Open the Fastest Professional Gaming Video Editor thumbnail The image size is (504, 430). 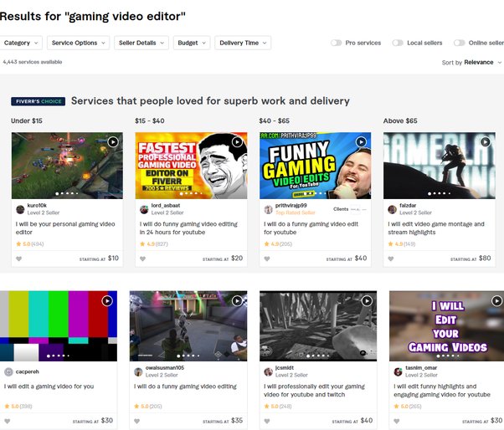coord(191,166)
